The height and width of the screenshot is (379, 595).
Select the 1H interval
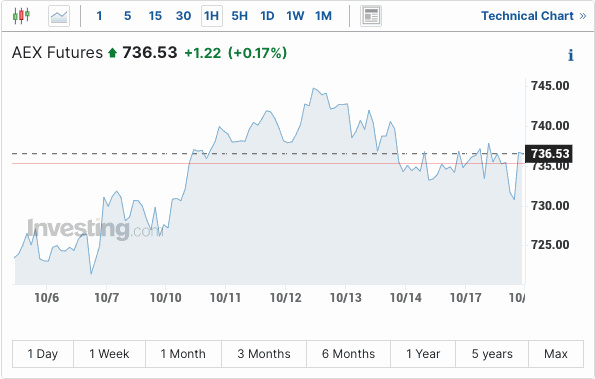point(211,16)
